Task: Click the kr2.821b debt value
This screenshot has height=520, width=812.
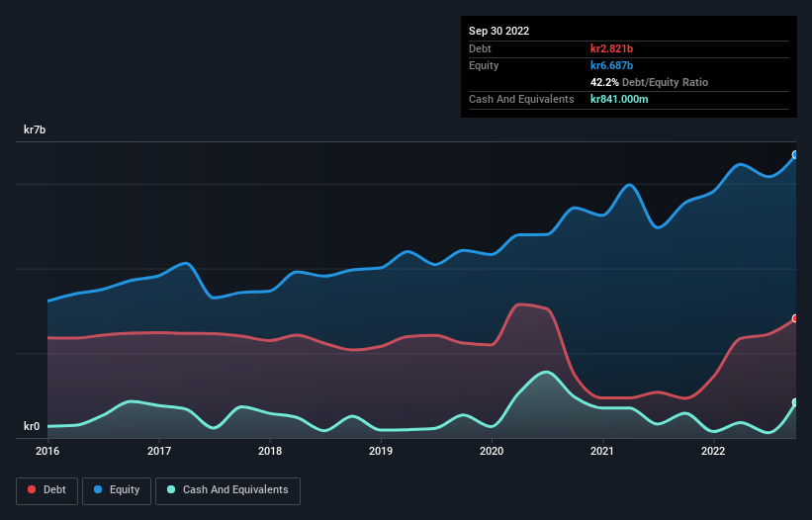Action: tap(611, 48)
